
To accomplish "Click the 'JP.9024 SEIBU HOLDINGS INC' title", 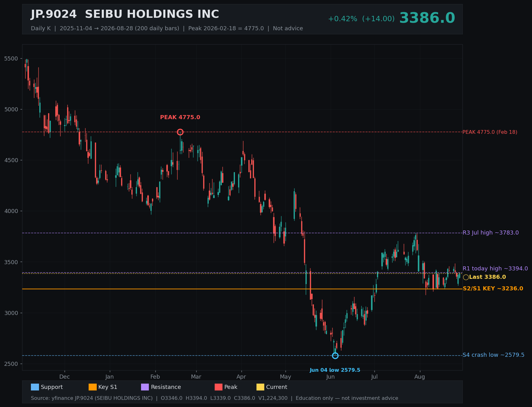I will click(x=125, y=14).
